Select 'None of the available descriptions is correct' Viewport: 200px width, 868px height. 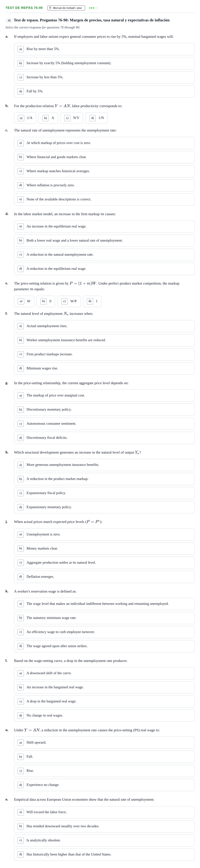pyautogui.click(x=104, y=199)
